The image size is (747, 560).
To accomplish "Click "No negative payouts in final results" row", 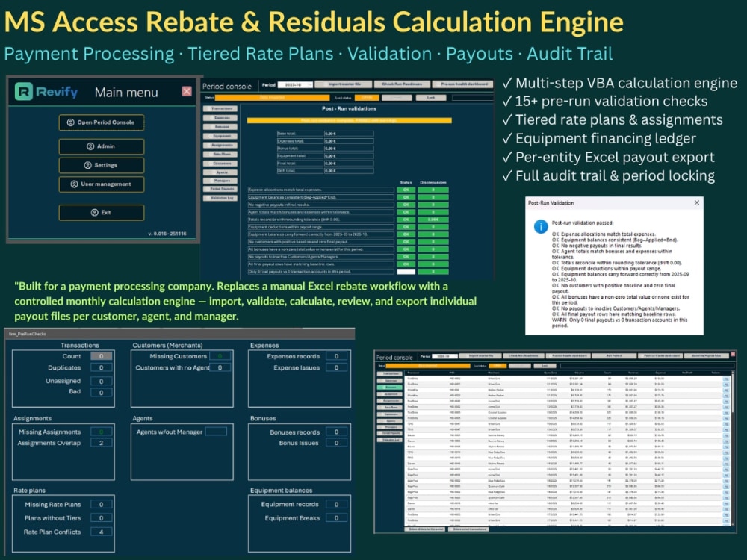I will pos(321,205).
